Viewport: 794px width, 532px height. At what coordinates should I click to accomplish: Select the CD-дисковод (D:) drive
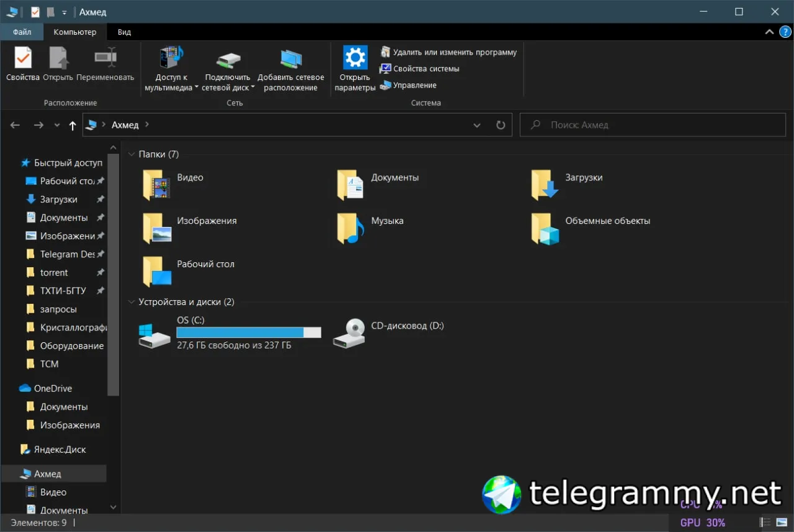click(389, 333)
